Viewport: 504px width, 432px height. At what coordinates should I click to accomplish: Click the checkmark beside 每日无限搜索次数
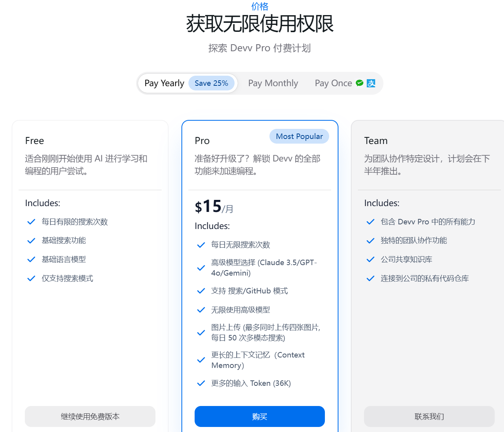(x=201, y=245)
